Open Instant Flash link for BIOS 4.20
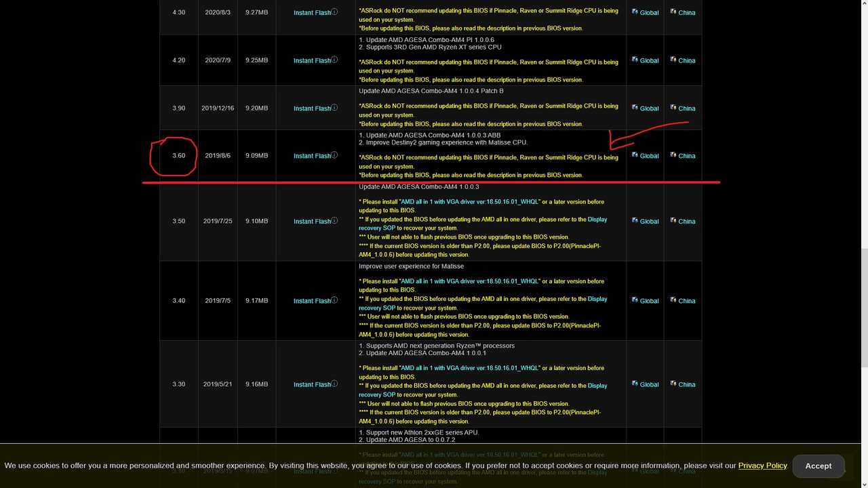The width and height of the screenshot is (868, 488). 312,60
